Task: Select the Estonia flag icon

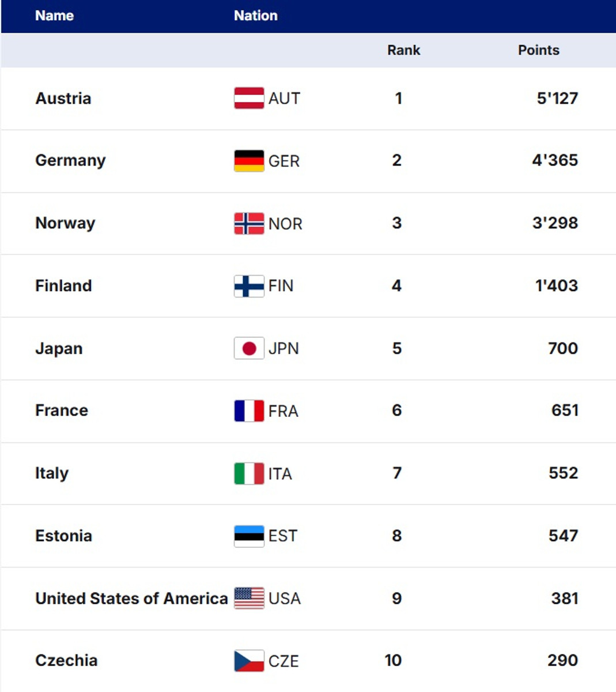Action: tap(249, 536)
